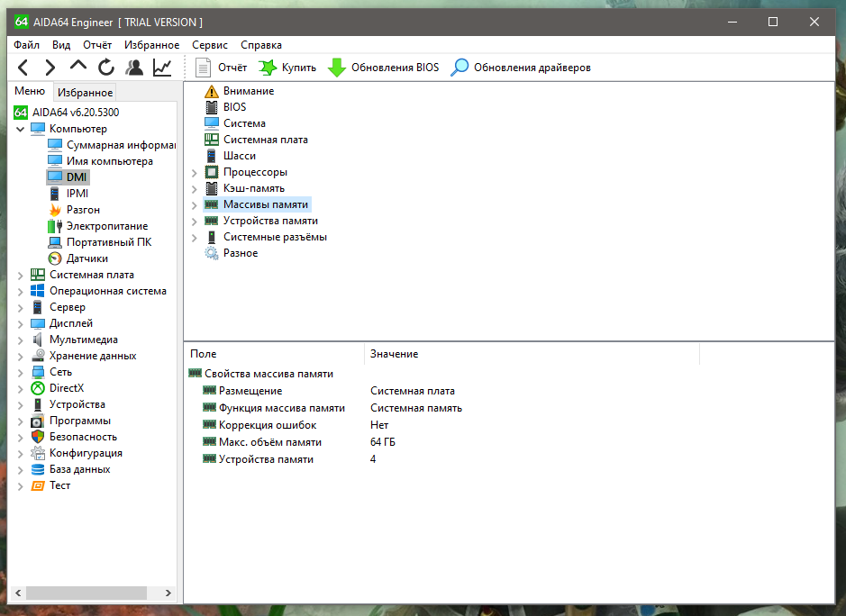
Task: Open the Файл menu
Action: click(x=26, y=45)
